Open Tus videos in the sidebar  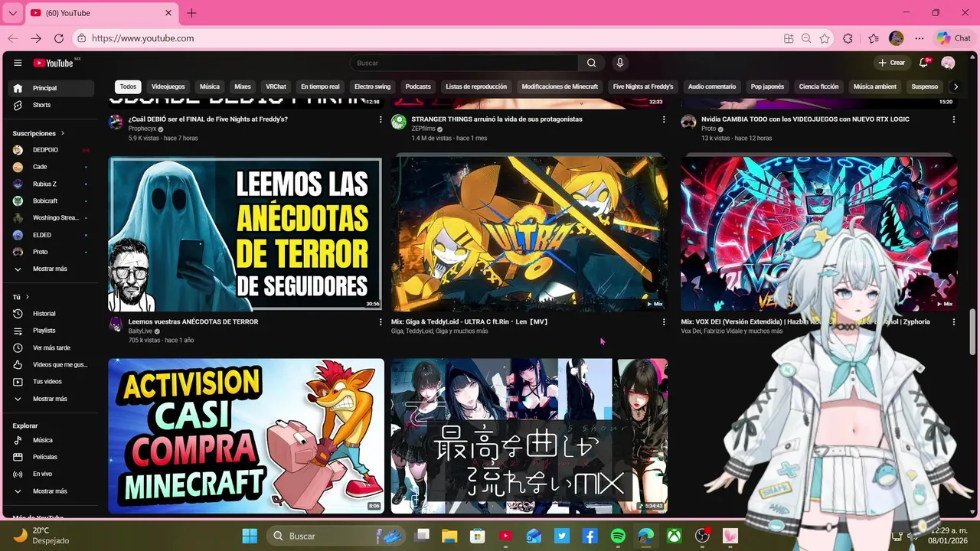pyautogui.click(x=51, y=381)
